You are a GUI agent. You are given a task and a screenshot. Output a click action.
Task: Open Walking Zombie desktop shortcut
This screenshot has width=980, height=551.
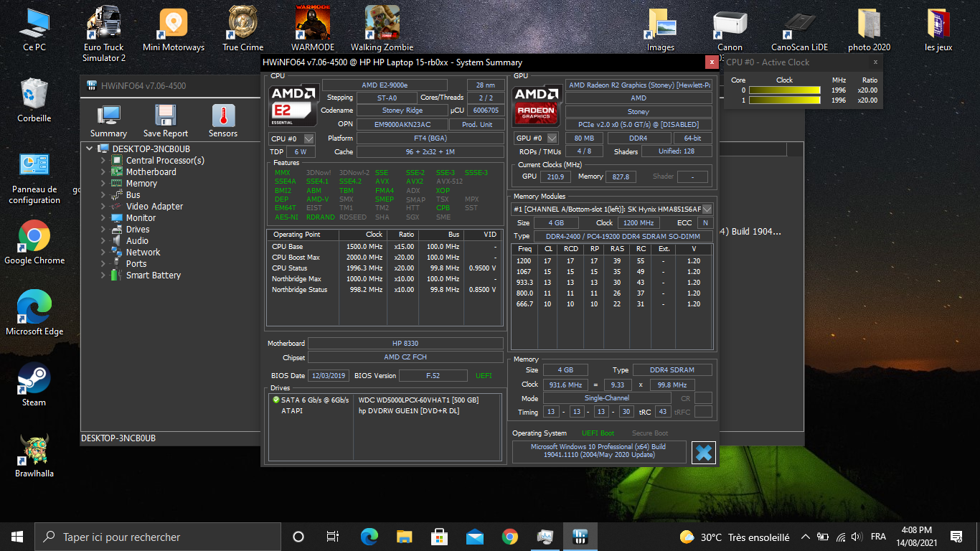coord(382,30)
